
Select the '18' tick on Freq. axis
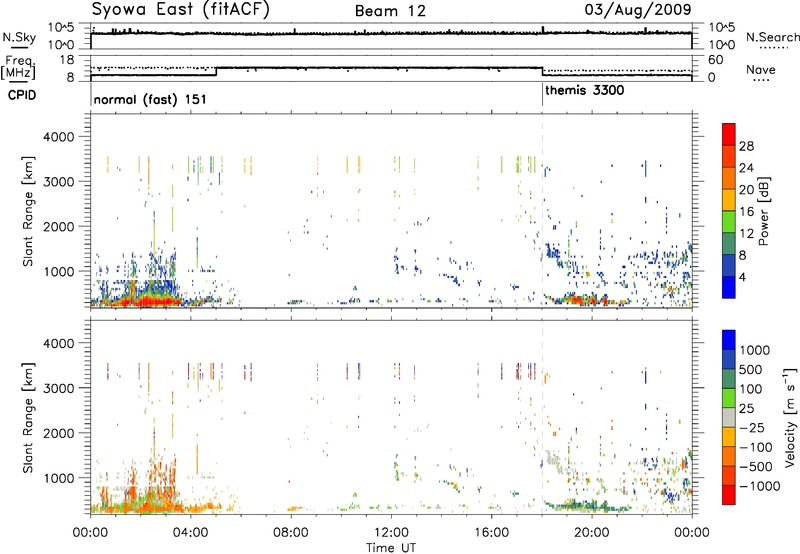click(x=67, y=60)
